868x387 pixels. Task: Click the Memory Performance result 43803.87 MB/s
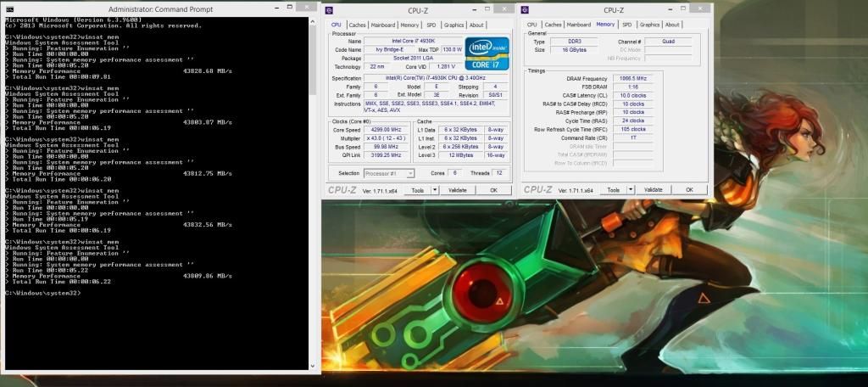208,122
